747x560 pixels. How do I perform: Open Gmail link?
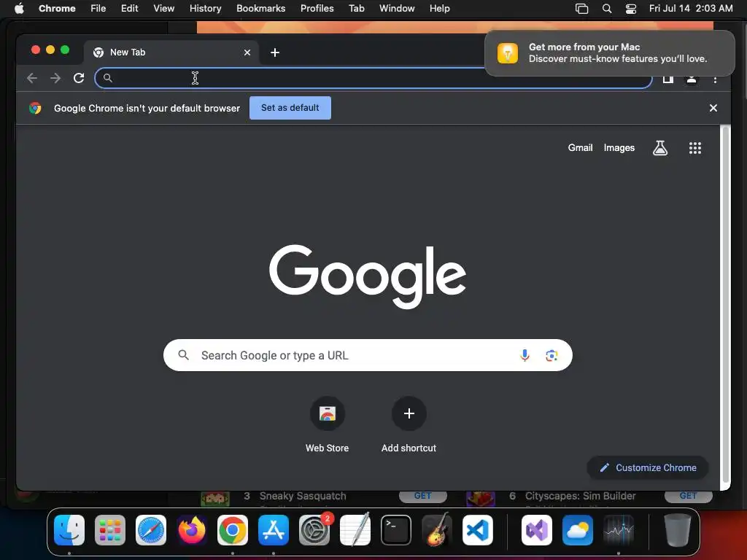click(580, 148)
